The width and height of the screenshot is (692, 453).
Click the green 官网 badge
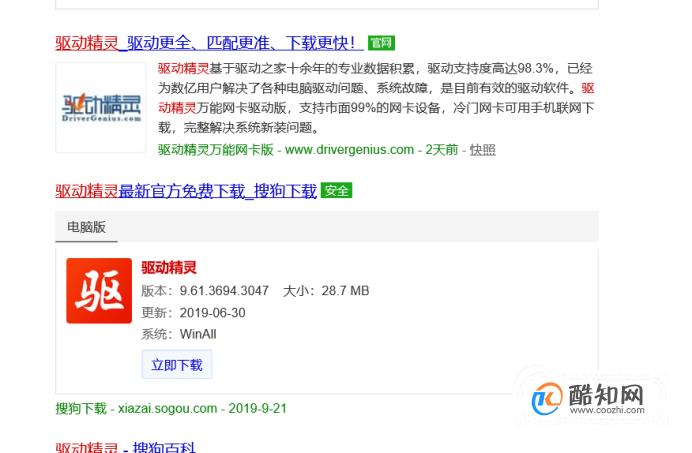pyautogui.click(x=381, y=43)
